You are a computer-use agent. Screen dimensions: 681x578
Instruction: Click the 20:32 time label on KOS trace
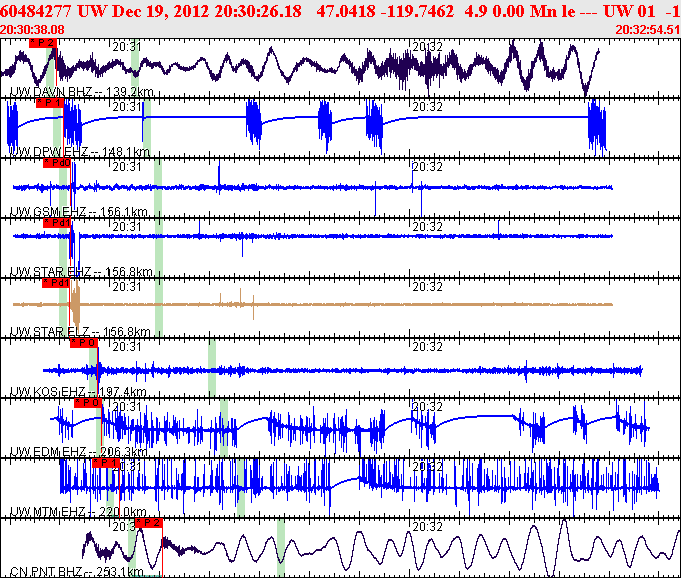(x=427, y=347)
